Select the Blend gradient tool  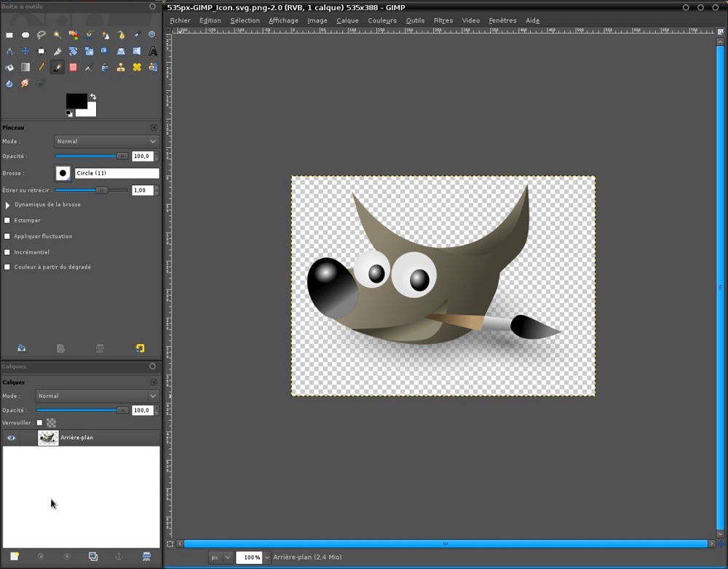25,67
